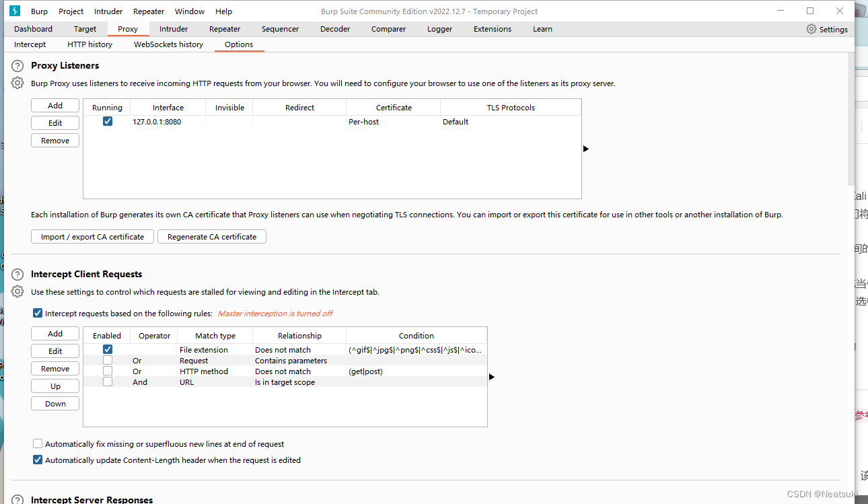The height and width of the screenshot is (504, 868).
Task: Remove the selected proxy listener
Action: 55,141
